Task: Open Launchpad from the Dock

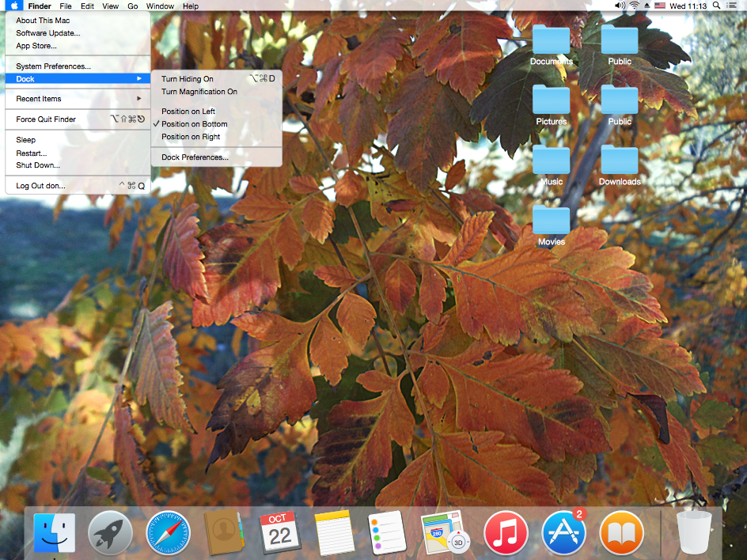Action: 110,532
